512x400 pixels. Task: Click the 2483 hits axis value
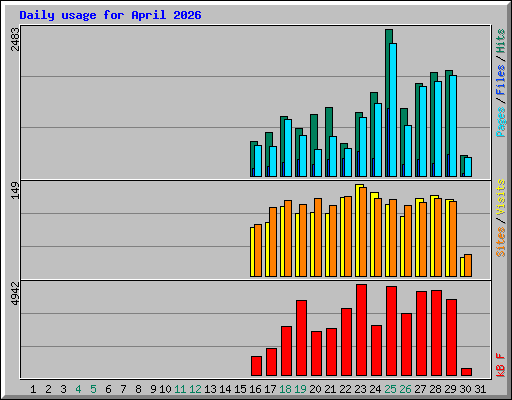(x=15, y=39)
